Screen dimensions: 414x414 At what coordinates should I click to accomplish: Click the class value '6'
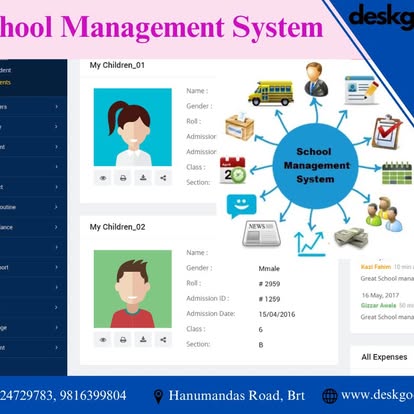[x=261, y=330]
